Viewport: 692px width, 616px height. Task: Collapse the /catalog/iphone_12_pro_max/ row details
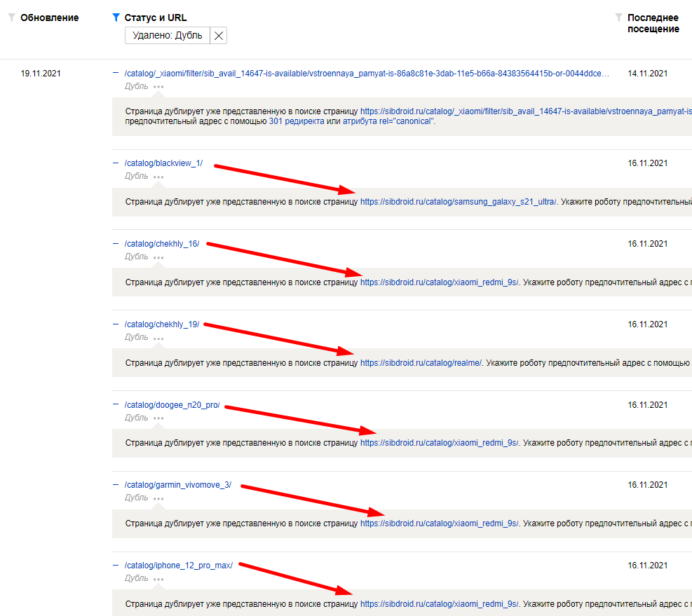pos(116,566)
